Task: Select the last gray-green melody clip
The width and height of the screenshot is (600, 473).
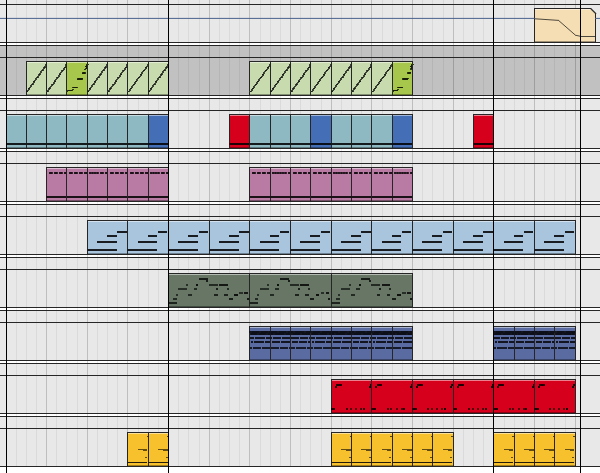Action: (371, 290)
